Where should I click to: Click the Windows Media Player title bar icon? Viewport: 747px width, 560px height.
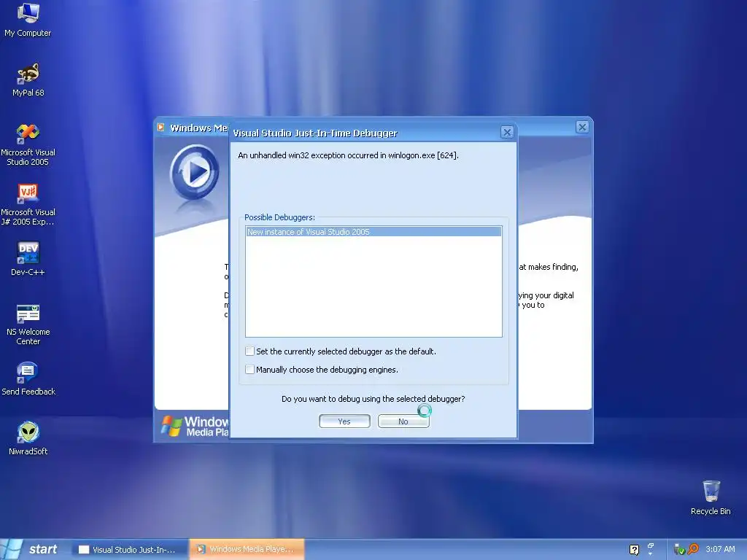[x=161, y=127]
